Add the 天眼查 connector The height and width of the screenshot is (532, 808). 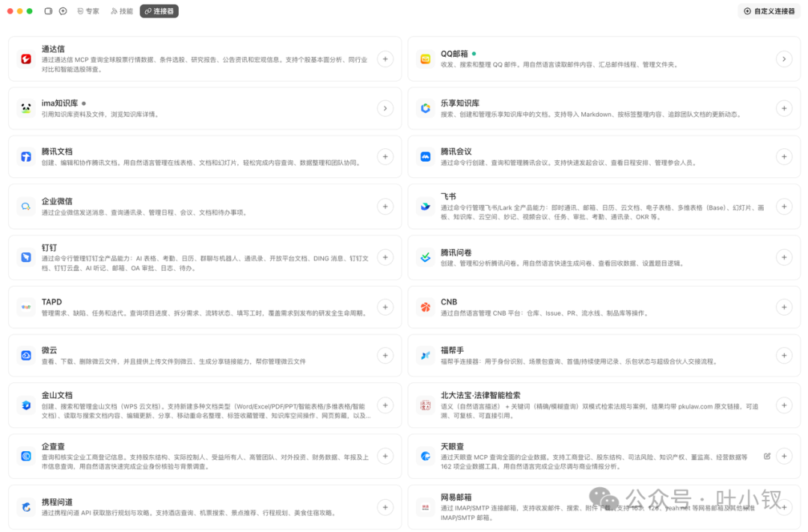(784, 456)
